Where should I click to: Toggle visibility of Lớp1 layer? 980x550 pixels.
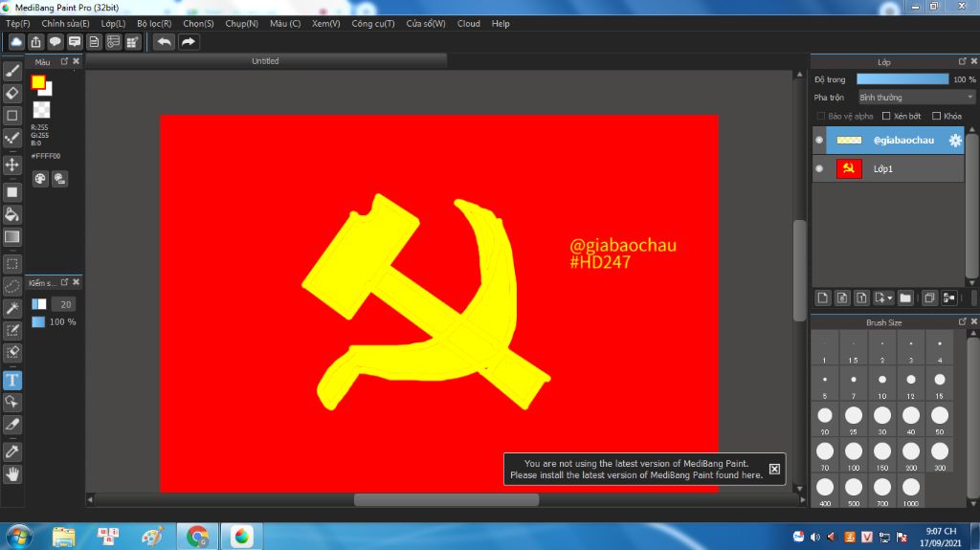(x=819, y=168)
